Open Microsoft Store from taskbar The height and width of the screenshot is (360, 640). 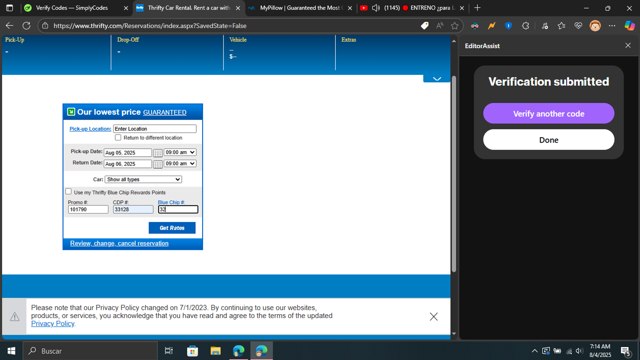[192, 351]
